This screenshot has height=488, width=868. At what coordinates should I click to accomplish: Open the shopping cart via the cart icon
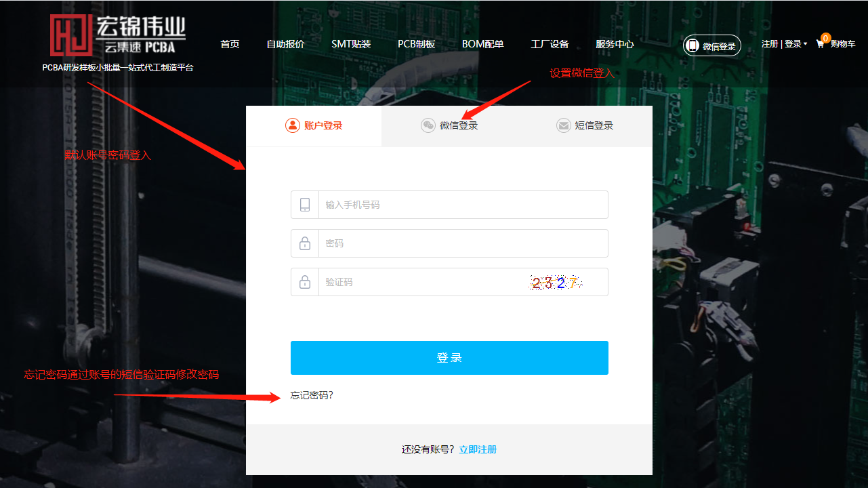819,43
